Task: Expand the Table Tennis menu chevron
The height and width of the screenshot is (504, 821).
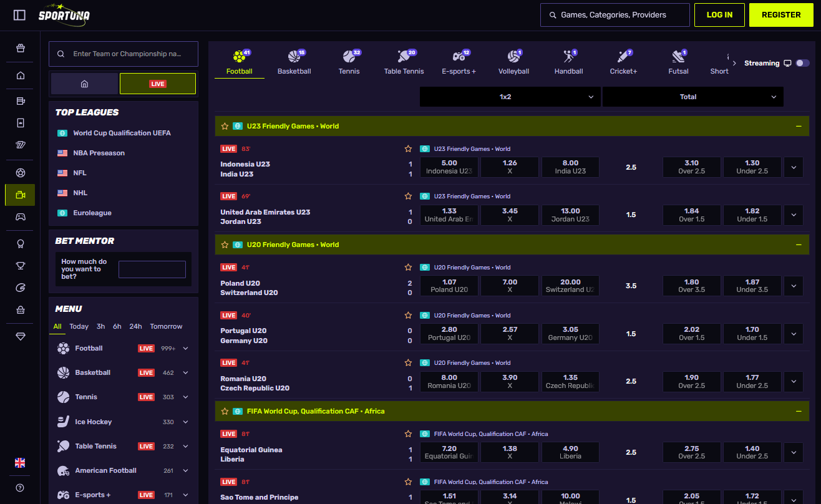Action: coord(186,446)
